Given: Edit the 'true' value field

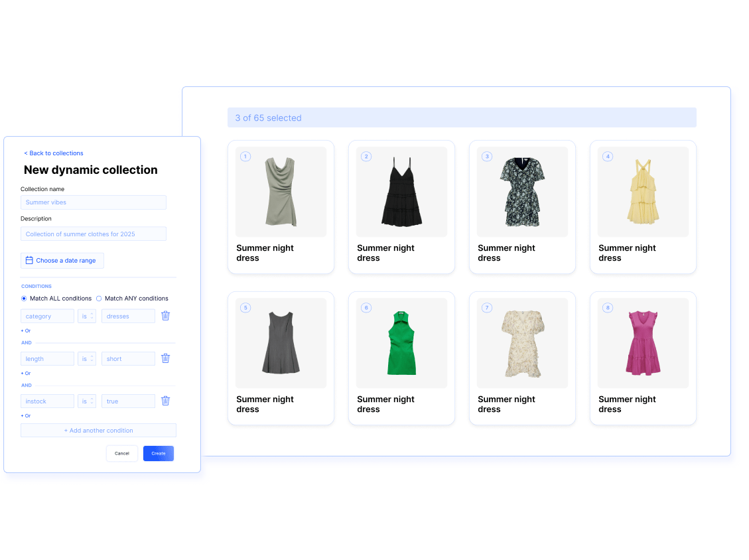Looking at the screenshot, I should tap(129, 401).
